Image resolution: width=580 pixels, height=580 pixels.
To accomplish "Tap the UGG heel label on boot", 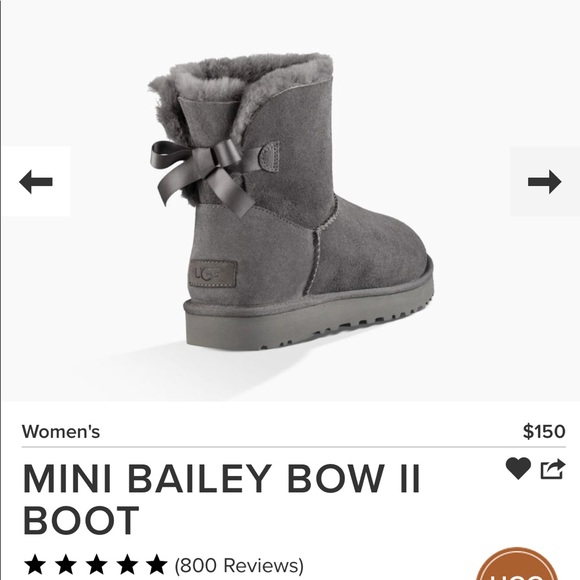I will pyautogui.click(x=213, y=273).
